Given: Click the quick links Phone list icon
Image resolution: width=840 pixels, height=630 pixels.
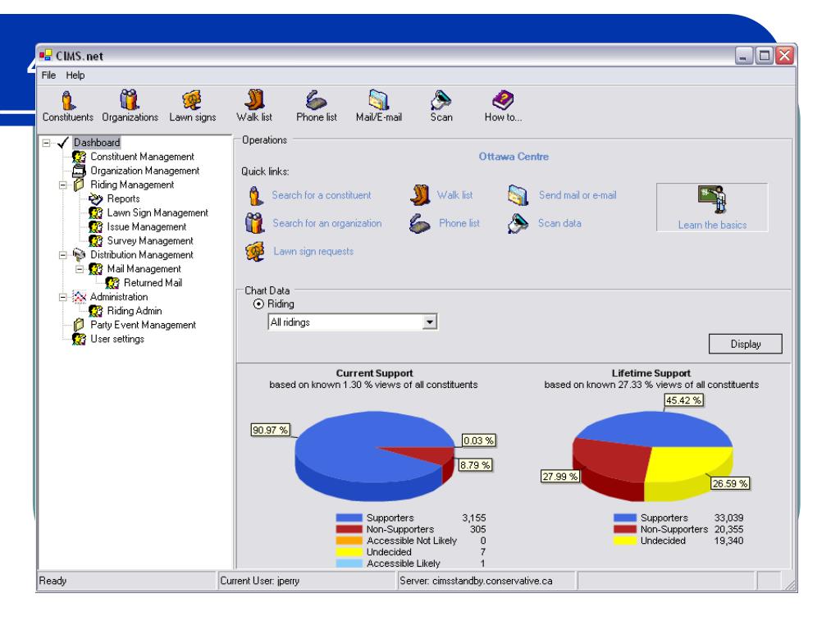Looking at the screenshot, I should tap(419, 223).
